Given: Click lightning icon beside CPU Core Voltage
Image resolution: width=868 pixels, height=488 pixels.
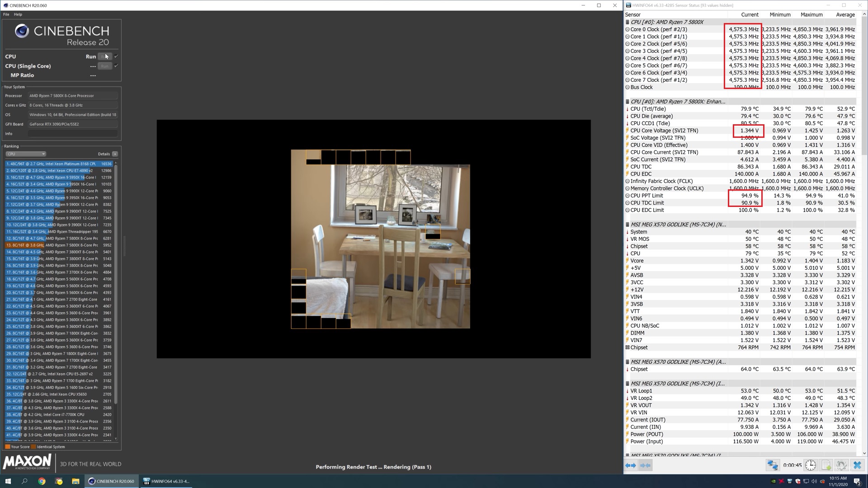Looking at the screenshot, I should (x=627, y=131).
